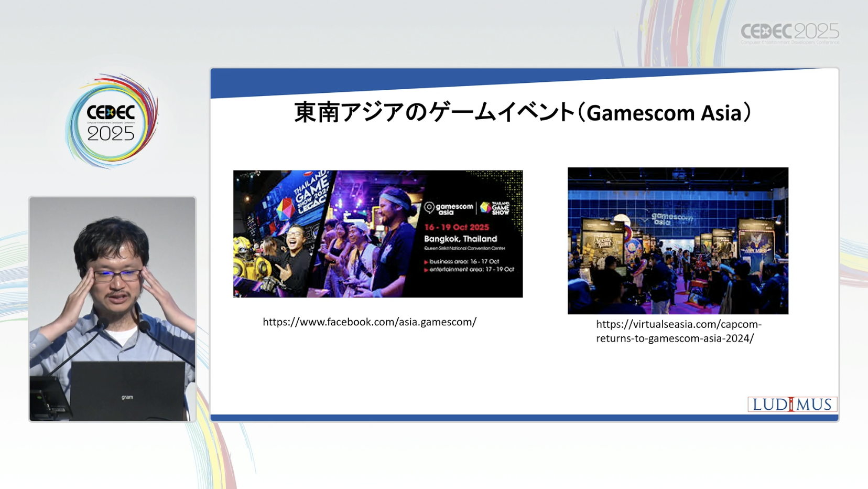Click the red arrow beside business area
The width and height of the screenshot is (868, 489).
[426, 262]
